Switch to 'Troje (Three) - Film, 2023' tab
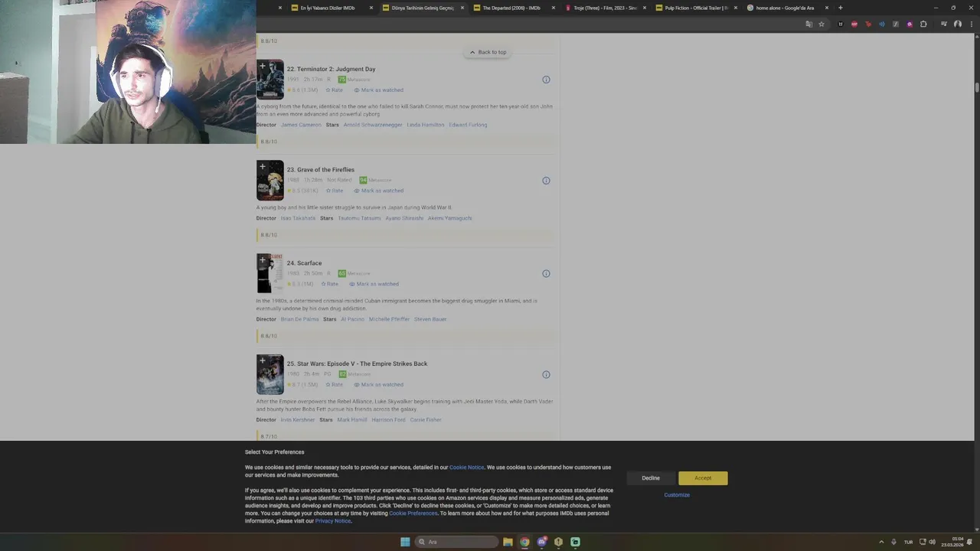980x551 pixels. 605,8
